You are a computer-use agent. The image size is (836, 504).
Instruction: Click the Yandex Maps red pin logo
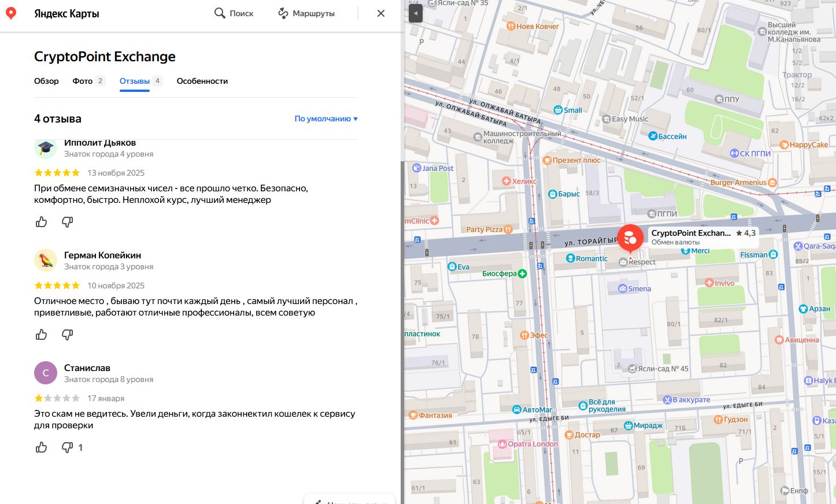pyautogui.click(x=11, y=13)
